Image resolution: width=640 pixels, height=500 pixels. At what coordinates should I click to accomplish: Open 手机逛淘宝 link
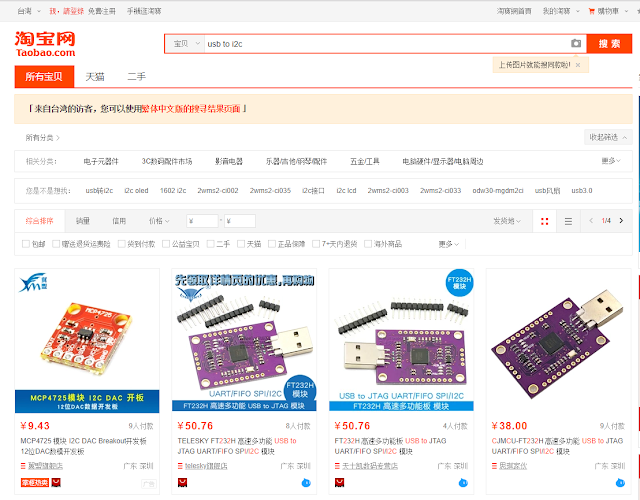click(x=144, y=11)
